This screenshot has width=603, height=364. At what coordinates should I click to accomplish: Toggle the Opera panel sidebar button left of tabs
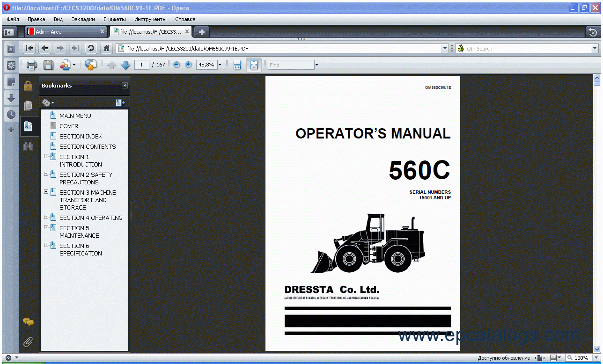(8, 32)
